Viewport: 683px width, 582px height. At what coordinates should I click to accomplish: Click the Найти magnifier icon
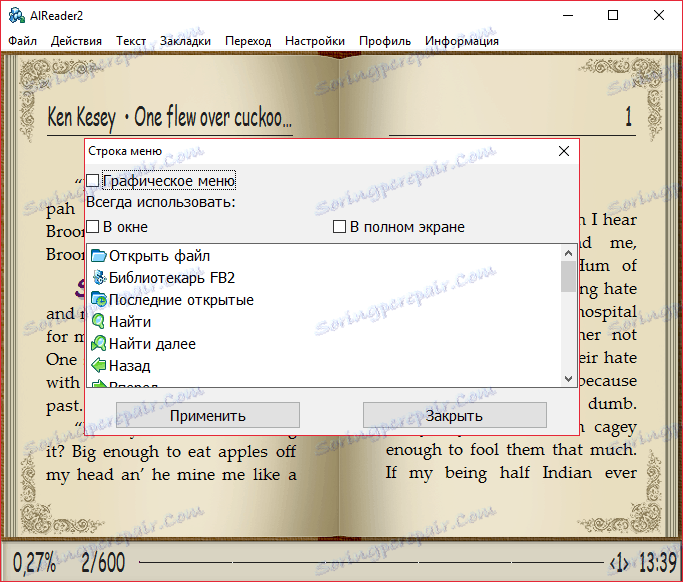[98, 321]
